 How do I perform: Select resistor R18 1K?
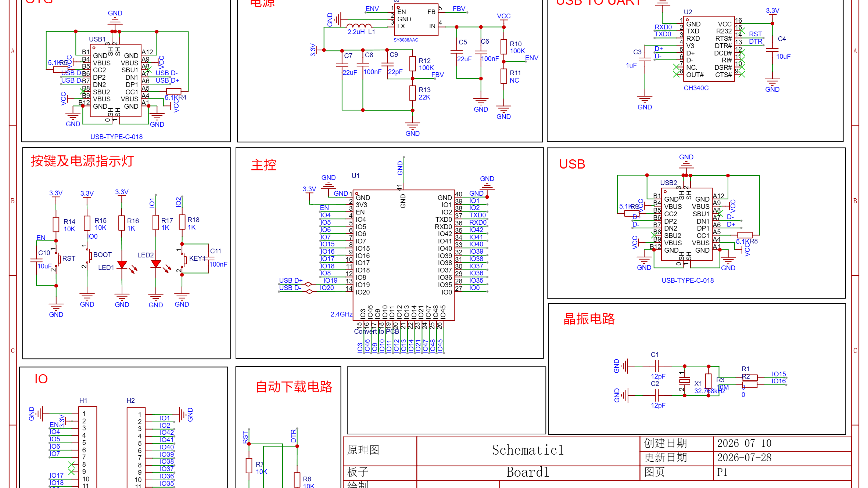(x=182, y=222)
